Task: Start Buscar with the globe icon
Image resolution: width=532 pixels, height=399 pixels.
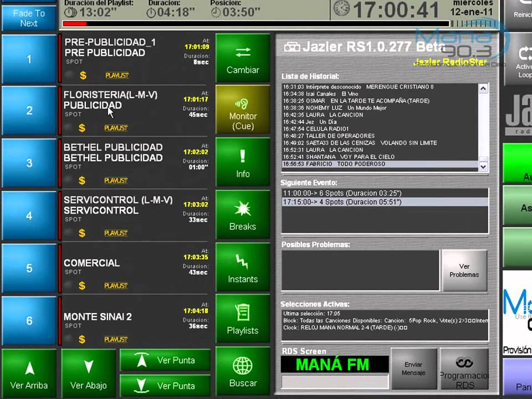Action: click(243, 365)
